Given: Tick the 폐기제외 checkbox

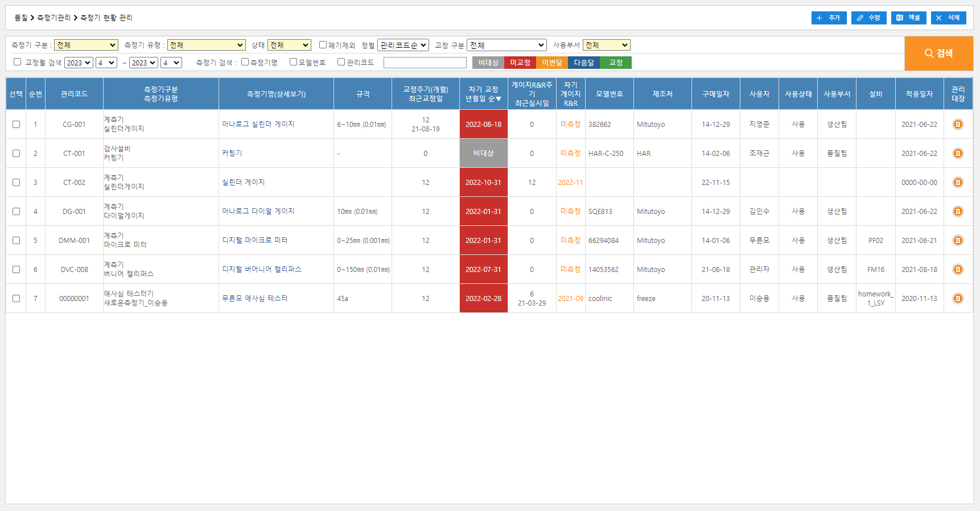Looking at the screenshot, I should [x=323, y=45].
